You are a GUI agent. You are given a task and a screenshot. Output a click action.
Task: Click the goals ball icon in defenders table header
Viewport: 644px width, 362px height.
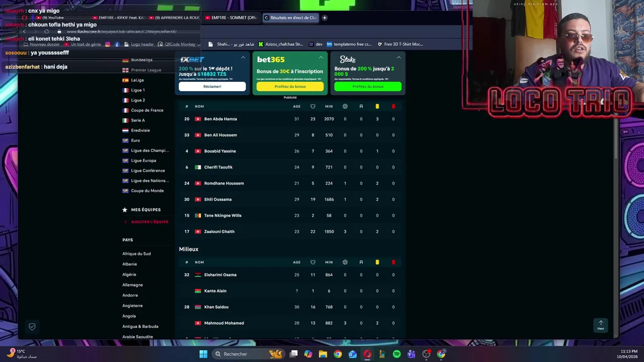click(x=345, y=107)
